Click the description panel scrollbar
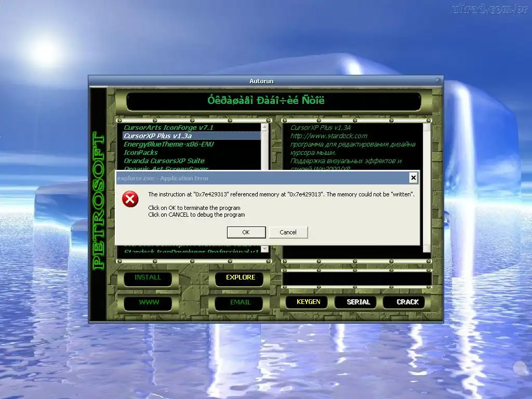This screenshot has width=532, height=399. (x=427, y=187)
